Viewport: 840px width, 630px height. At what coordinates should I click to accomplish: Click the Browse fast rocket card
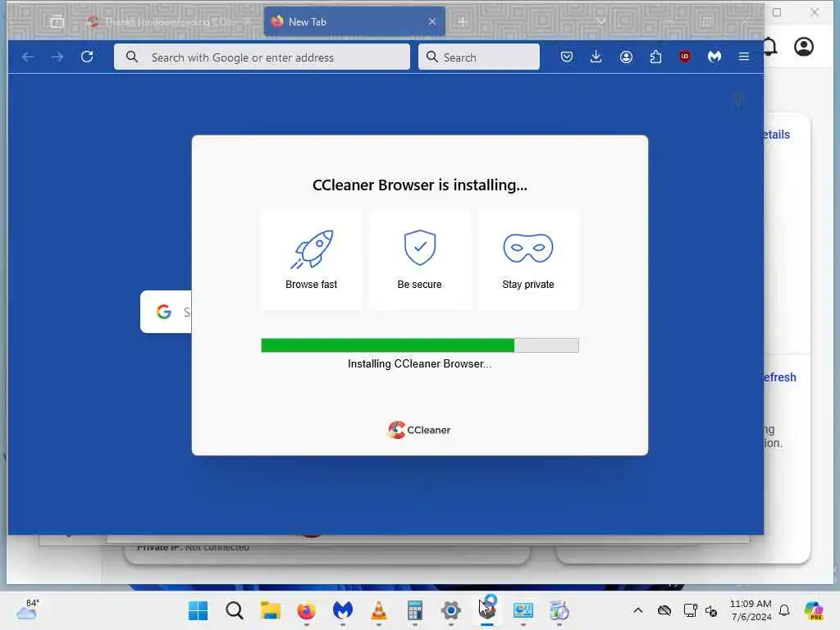(311, 260)
